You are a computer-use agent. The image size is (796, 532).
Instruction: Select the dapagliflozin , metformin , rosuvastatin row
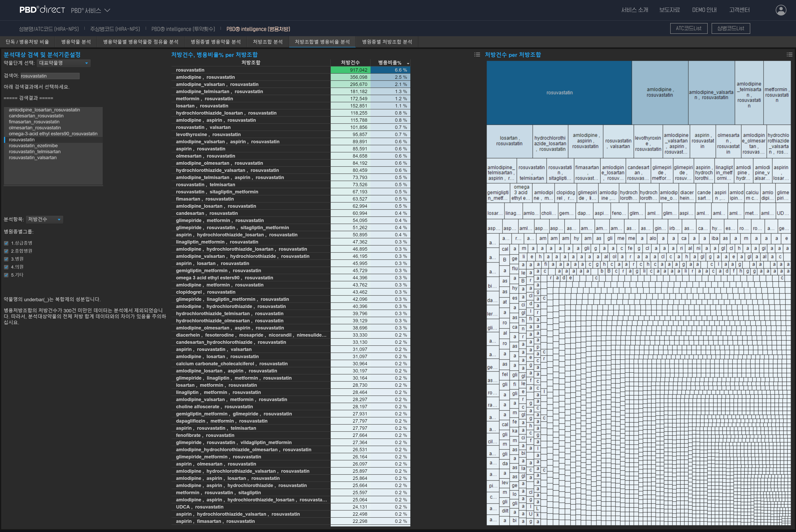click(291, 421)
